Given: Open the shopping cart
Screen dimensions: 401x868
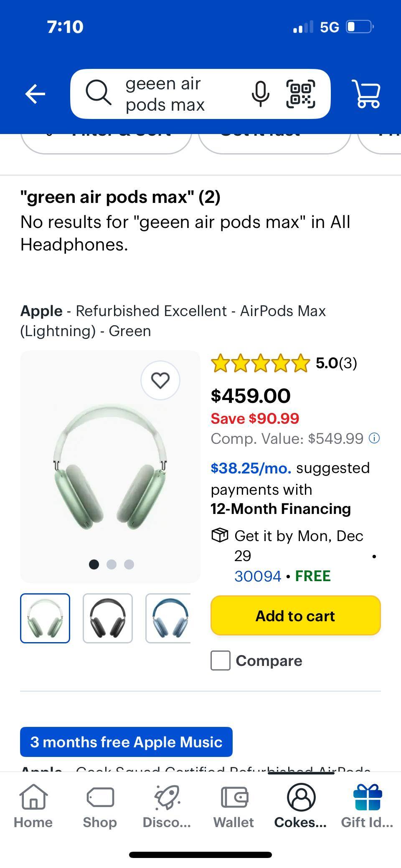Looking at the screenshot, I should coord(366,94).
